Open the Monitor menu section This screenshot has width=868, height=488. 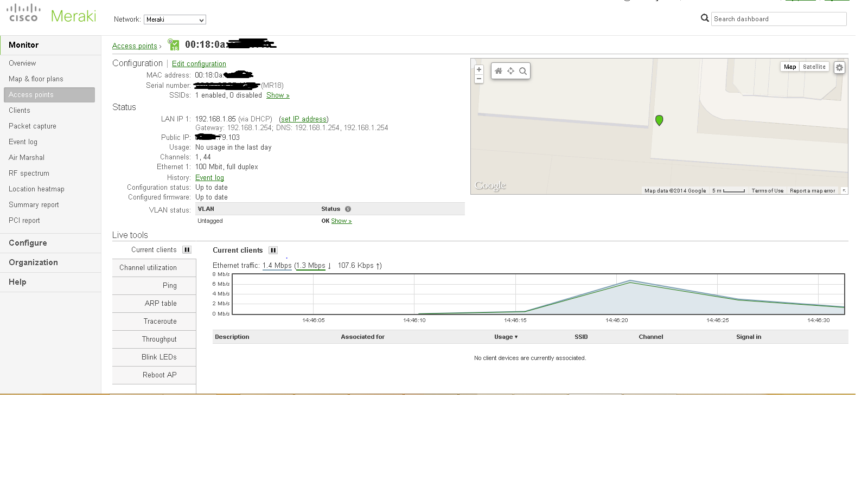click(x=24, y=45)
